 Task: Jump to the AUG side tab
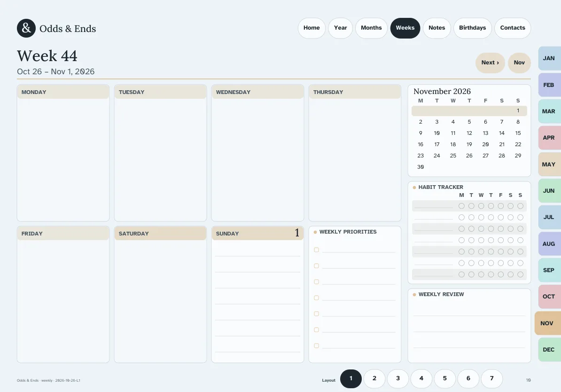pyautogui.click(x=549, y=244)
